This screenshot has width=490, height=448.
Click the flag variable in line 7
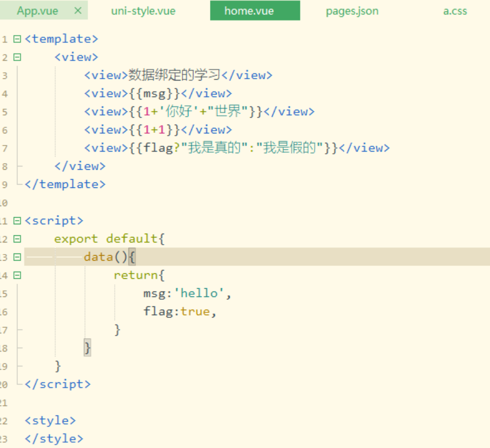pos(158,148)
